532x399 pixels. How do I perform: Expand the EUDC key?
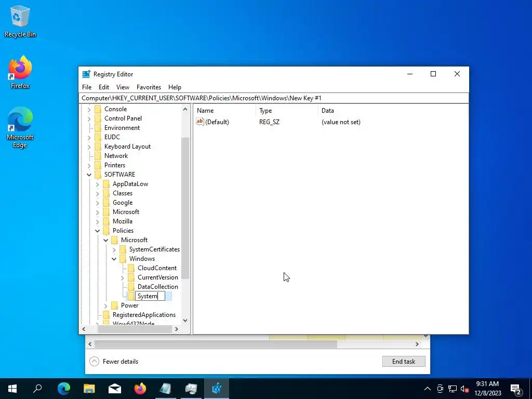pos(89,137)
